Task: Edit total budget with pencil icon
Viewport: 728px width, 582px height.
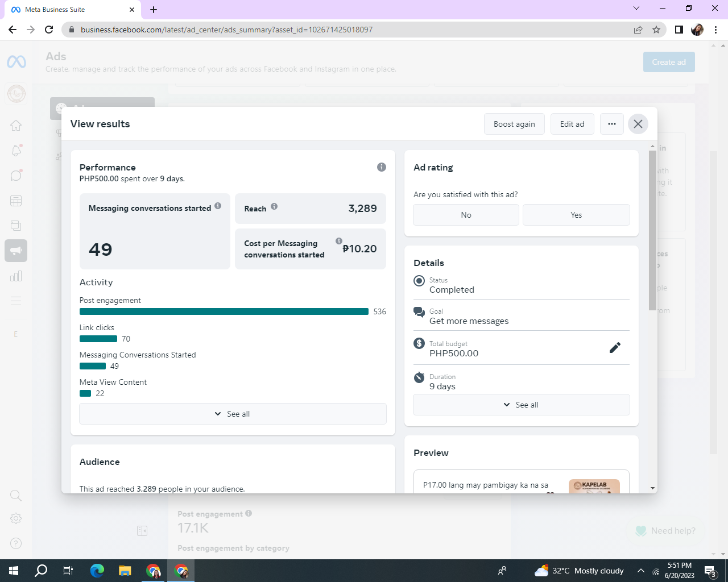Action: (615, 348)
